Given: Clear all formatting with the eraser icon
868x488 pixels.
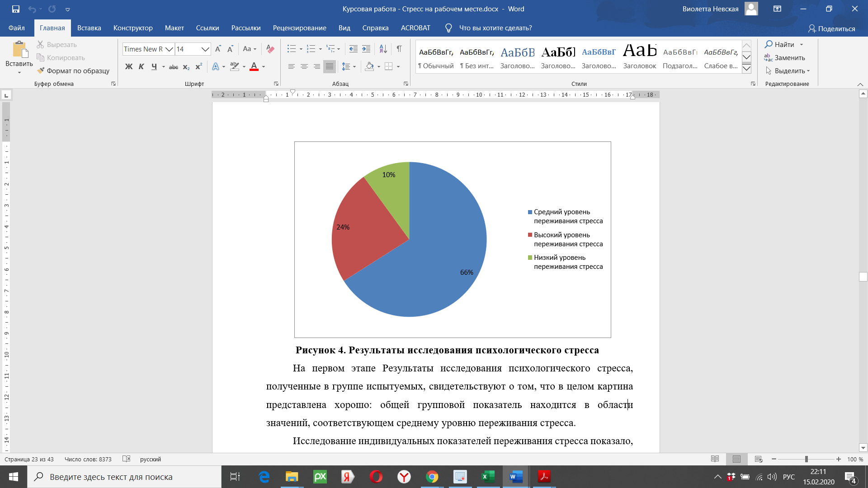Looking at the screenshot, I should click(270, 49).
